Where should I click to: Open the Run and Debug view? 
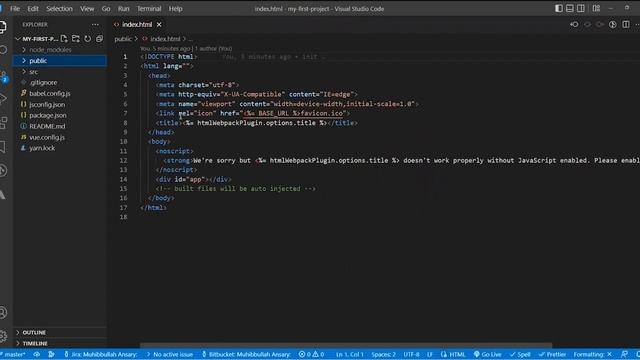point(3,98)
